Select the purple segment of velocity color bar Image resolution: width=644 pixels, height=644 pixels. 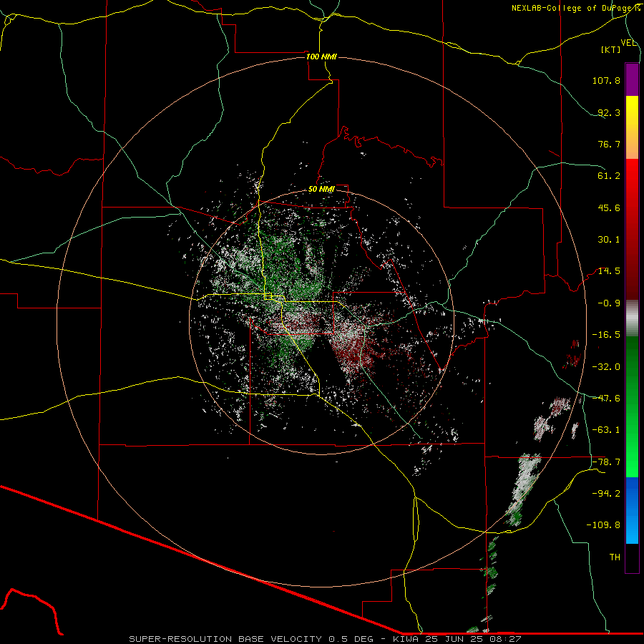pyautogui.click(x=632, y=80)
